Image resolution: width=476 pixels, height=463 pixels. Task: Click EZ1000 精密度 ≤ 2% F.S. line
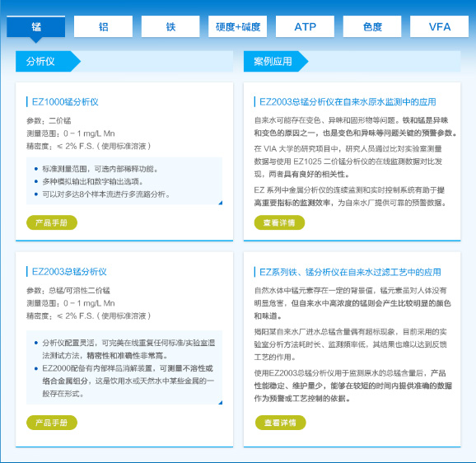89,146
